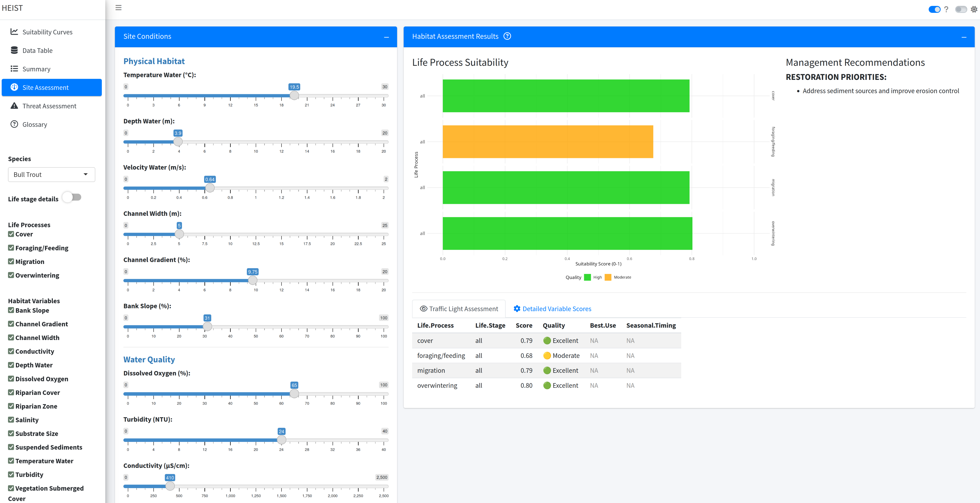Click the hamburger sidebar toggle icon

118,8
